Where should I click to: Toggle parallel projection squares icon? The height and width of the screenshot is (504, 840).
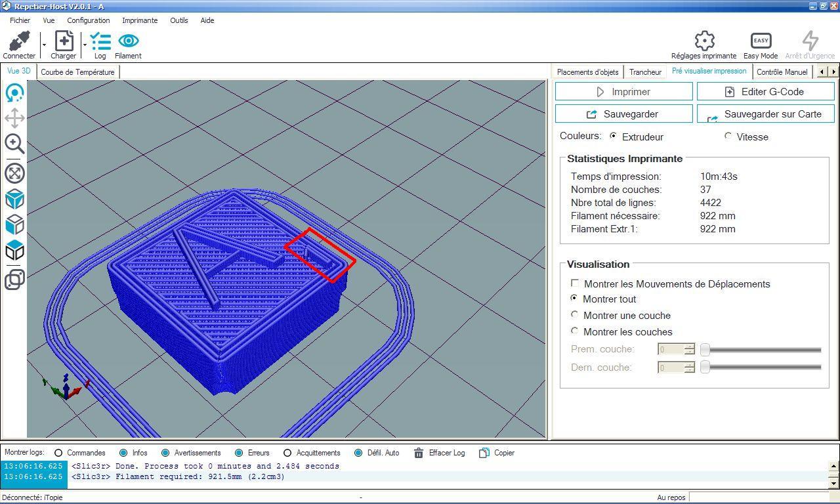[14, 280]
